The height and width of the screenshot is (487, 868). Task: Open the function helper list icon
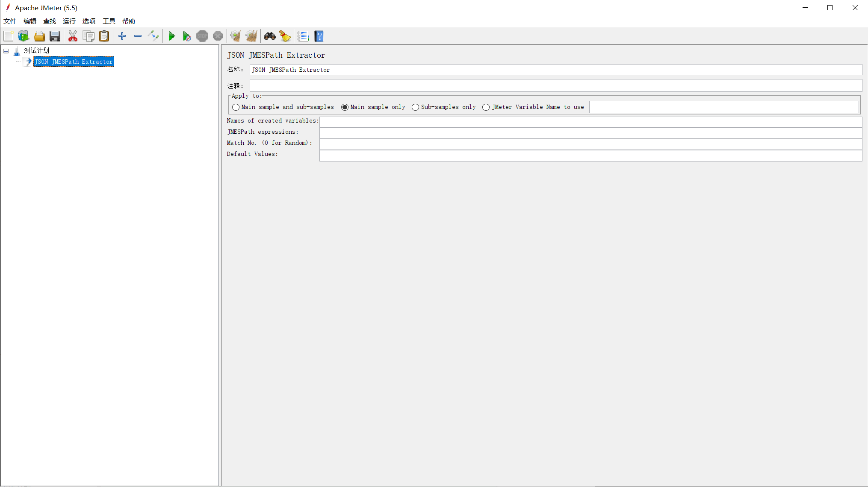303,36
